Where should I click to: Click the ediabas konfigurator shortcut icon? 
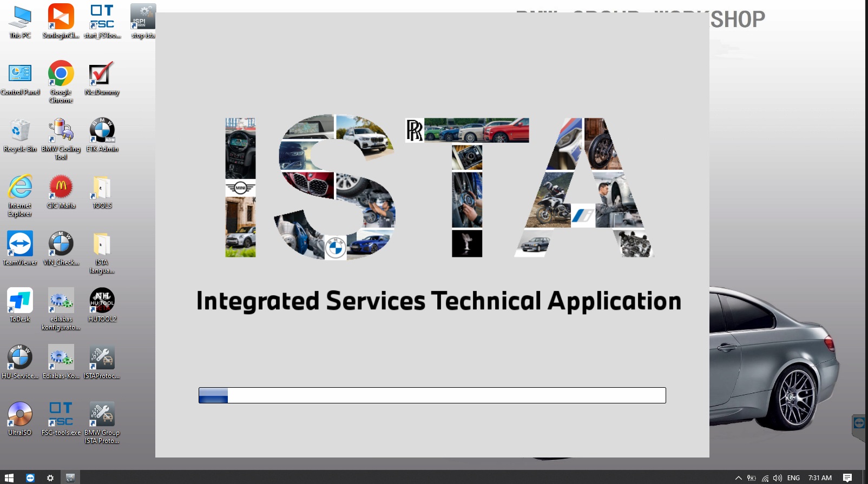(61, 309)
